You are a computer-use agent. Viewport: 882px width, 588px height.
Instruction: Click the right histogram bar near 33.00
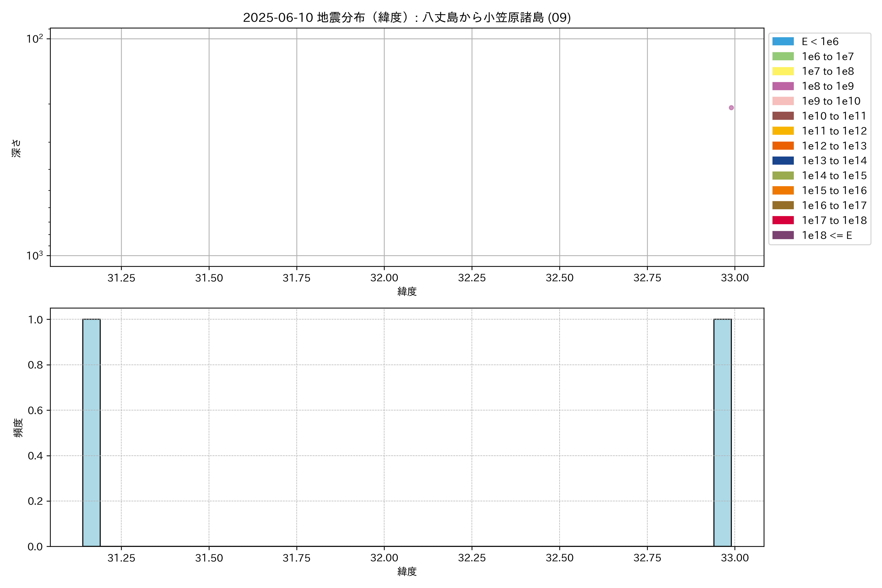(722, 432)
